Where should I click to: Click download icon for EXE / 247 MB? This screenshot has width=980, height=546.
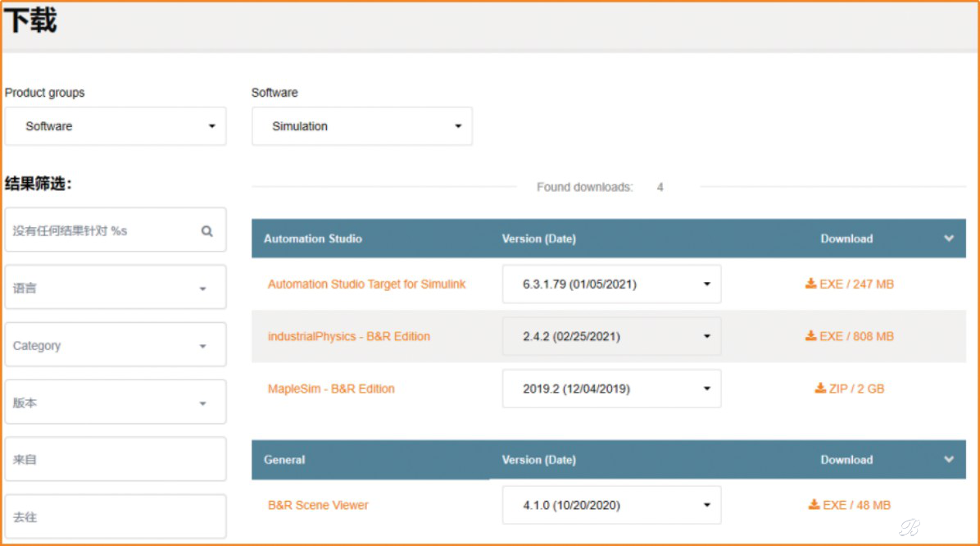point(810,284)
